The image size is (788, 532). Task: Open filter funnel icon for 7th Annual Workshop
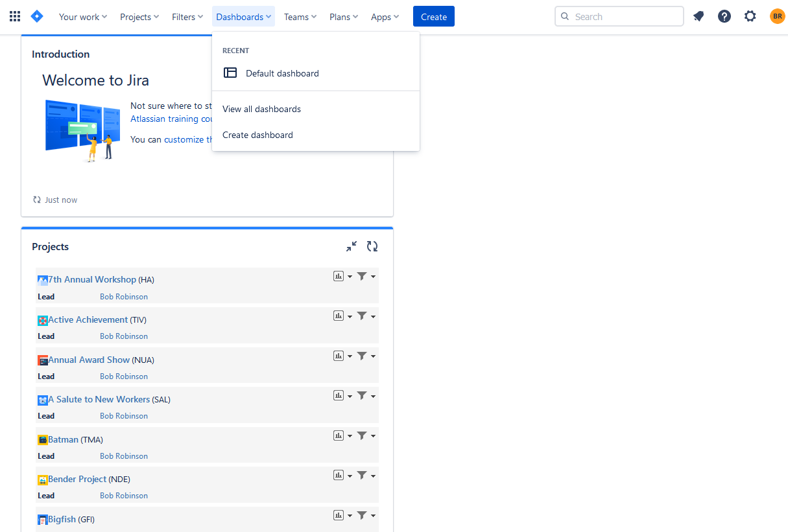coord(362,276)
